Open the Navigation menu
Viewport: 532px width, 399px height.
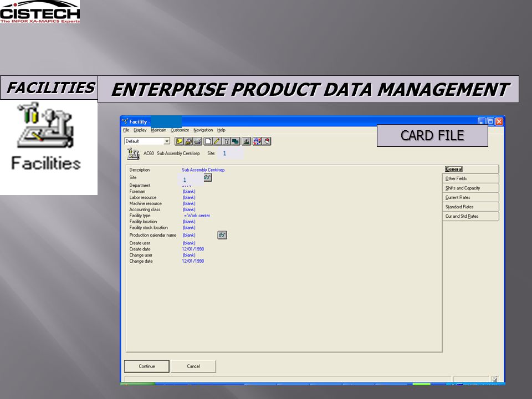point(203,130)
